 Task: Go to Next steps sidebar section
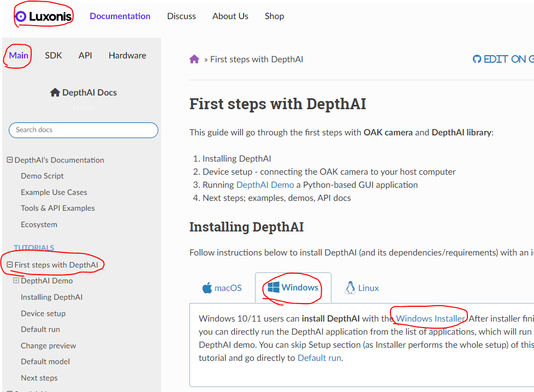click(x=39, y=378)
